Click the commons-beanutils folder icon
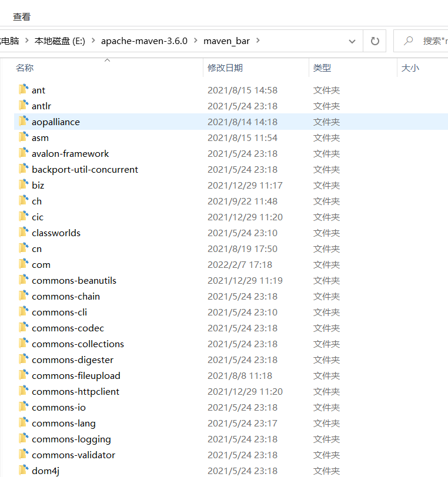The height and width of the screenshot is (477, 448). tap(24, 280)
